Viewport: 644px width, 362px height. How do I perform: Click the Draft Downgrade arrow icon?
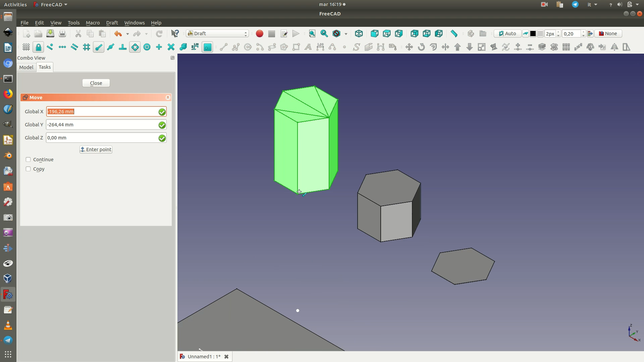coord(470,47)
